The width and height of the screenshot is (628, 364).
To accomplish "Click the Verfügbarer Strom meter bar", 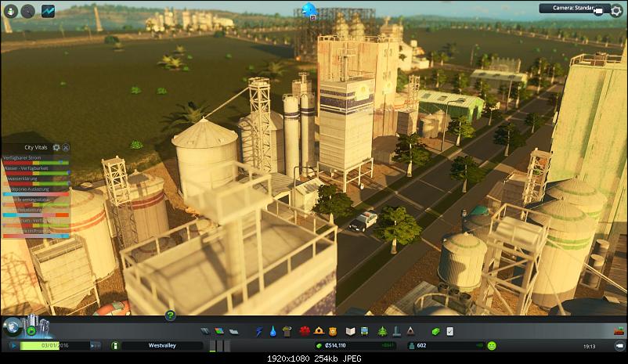I will (36, 163).
